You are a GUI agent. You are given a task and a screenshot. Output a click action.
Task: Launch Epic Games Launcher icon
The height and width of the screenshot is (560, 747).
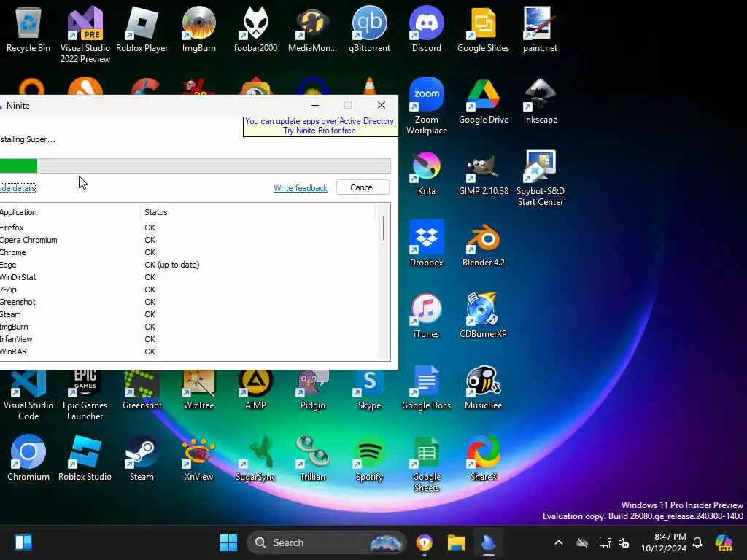click(85, 395)
